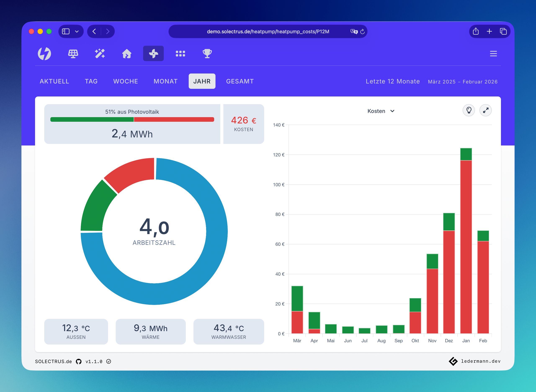Go to the house consumption page
This screenshot has height=392, width=536.
127,54
